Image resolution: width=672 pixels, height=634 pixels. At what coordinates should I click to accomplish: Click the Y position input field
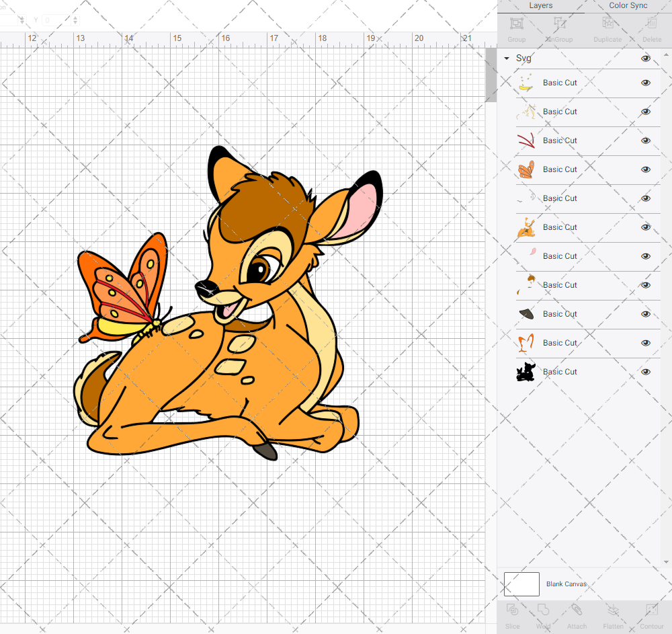(56, 19)
